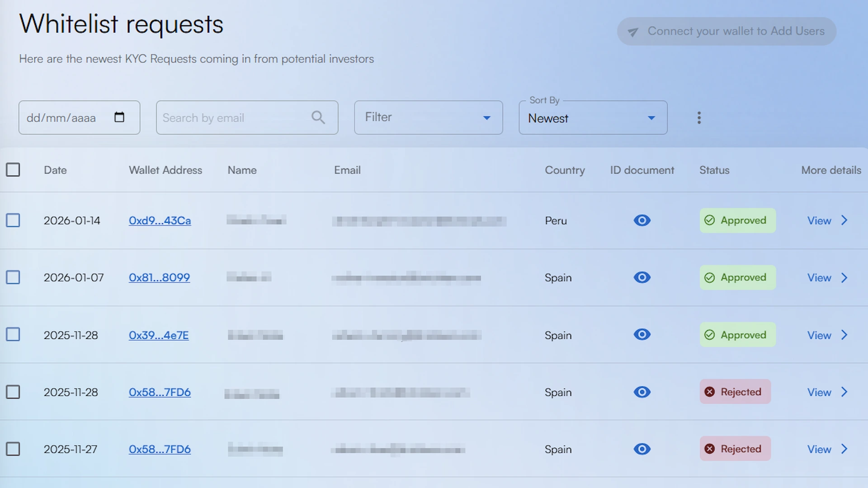Open the calendar icon in the date field
This screenshot has height=488, width=868.
(119, 117)
